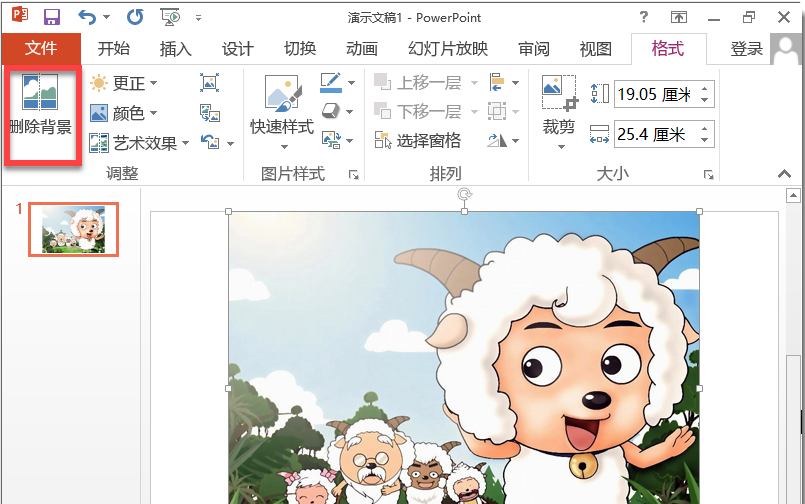Open Artistic Effects (艺术效果) menu

[139, 143]
